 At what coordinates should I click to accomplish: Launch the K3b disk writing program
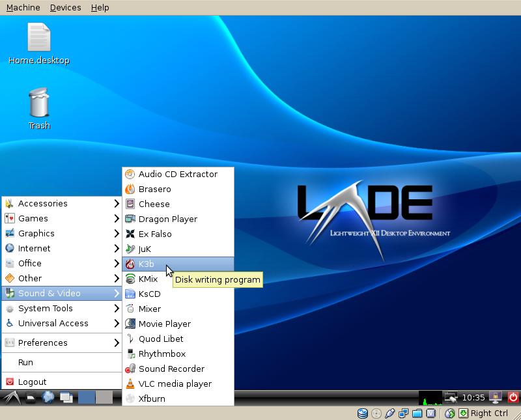point(178,264)
